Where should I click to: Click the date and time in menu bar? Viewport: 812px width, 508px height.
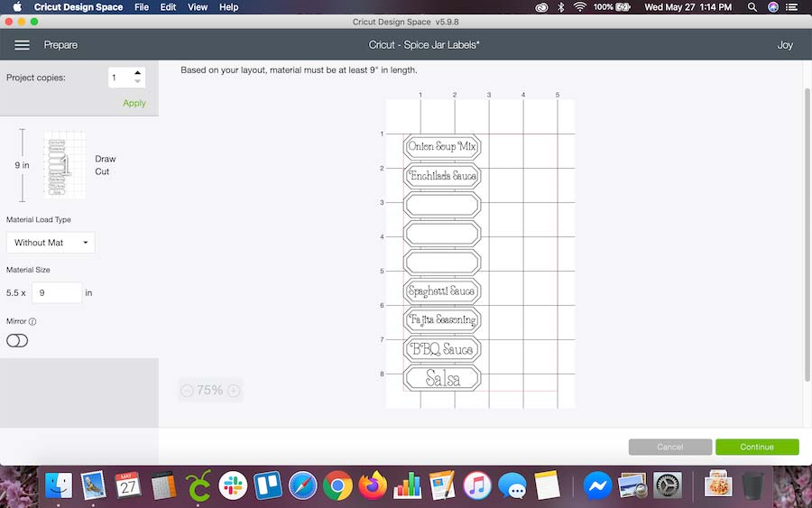[x=687, y=6]
